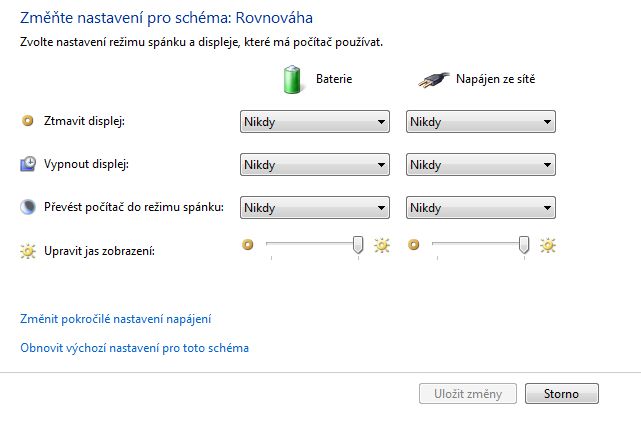
Task: Click the Upravit jas zobrazení sun icon
Action: coord(28,251)
